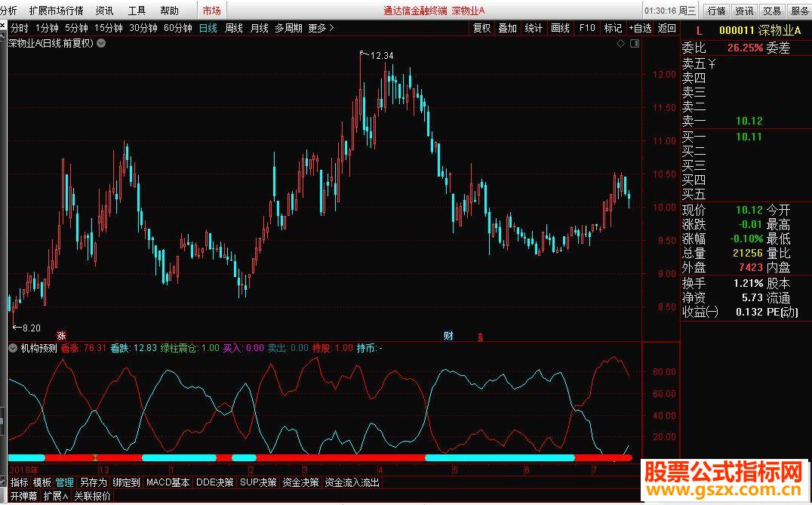Open the 多周期 multi-period view

pos(288,28)
